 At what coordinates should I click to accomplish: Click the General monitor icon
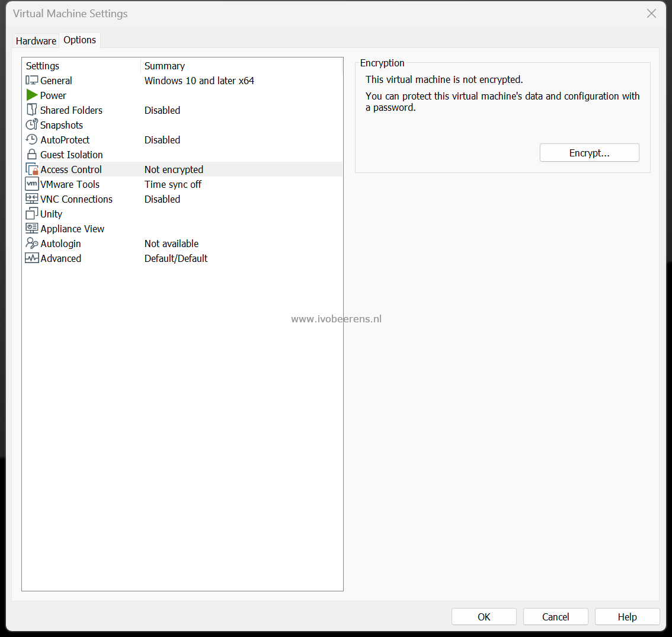[x=32, y=80]
